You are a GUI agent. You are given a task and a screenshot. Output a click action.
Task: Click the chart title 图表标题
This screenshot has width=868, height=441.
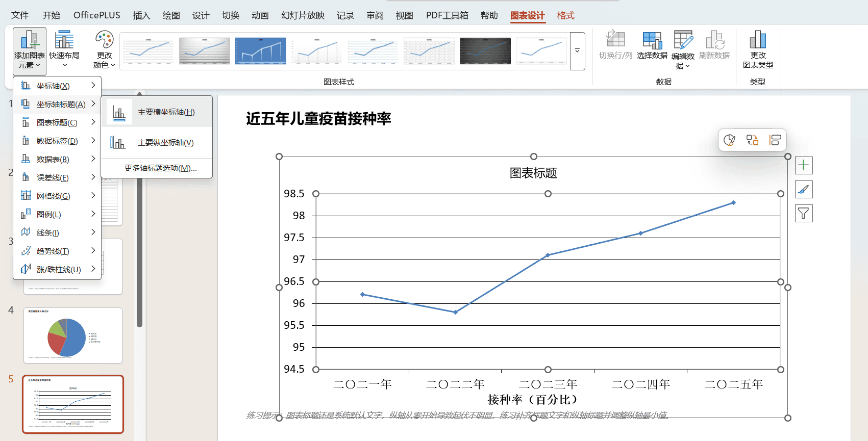coord(533,173)
